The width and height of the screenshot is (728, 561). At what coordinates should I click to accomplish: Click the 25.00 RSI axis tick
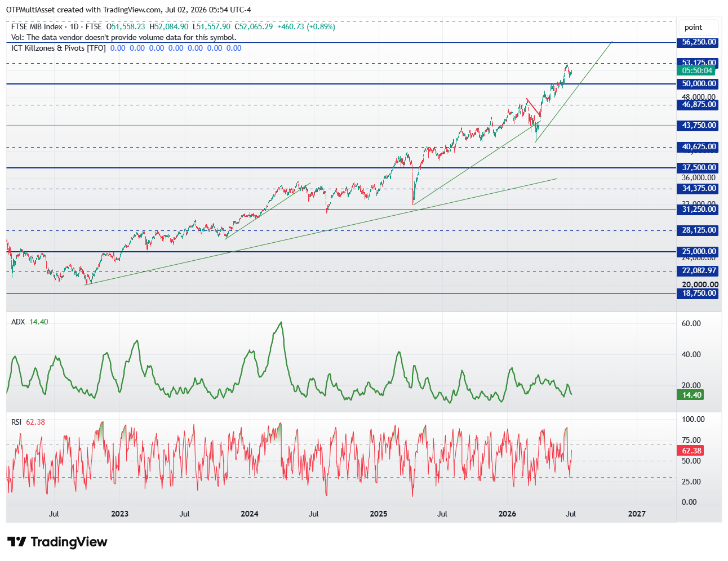pyautogui.click(x=691, y=482)
